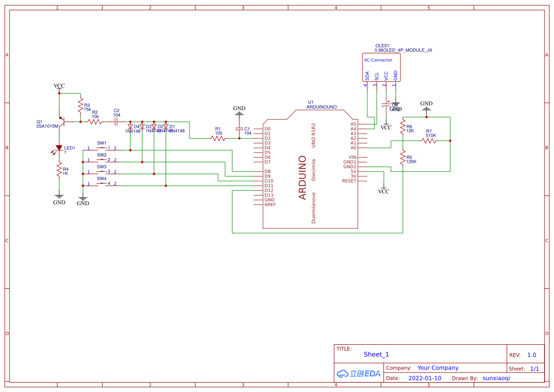
Task: Click the 2SA1015M part value text
Action: coord(47,126)
